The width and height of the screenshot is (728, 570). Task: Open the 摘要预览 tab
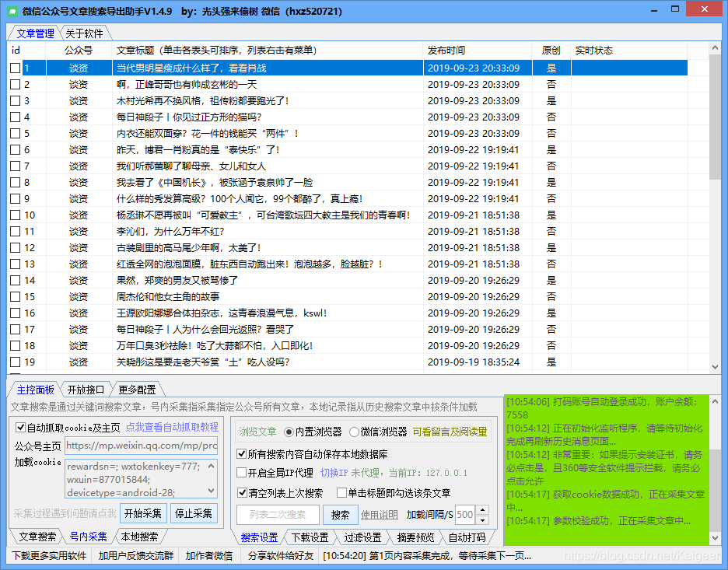(x=415, y=537)
